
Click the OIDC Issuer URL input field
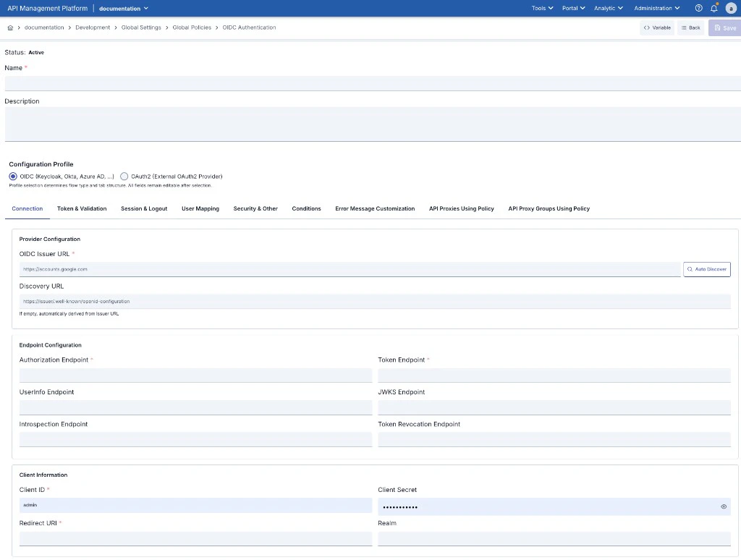[x=289, y=268]
